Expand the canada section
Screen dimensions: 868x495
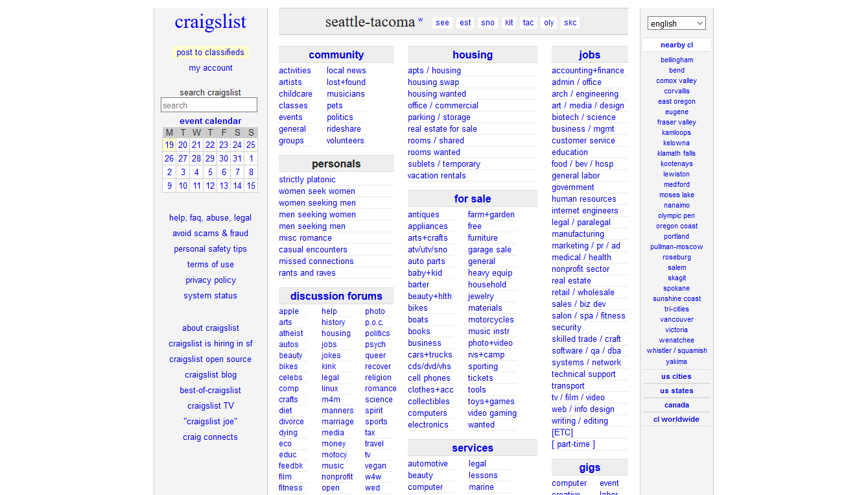(x=676, y=405)
